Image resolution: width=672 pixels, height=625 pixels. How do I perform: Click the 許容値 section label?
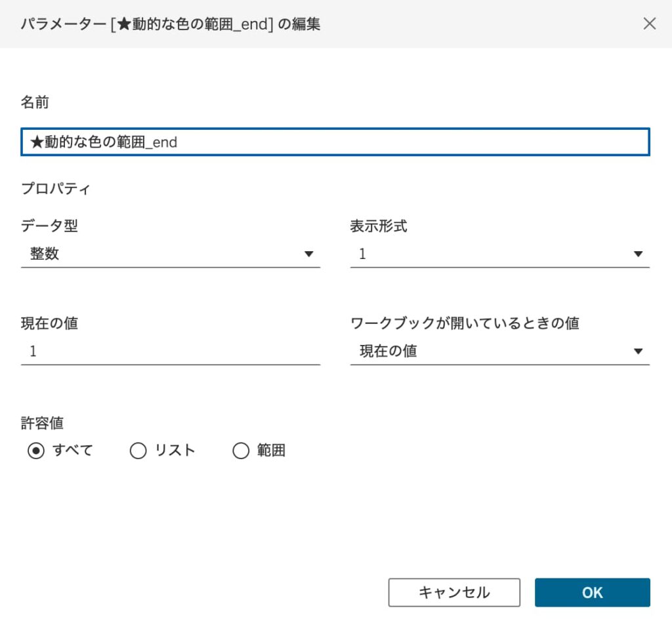(42, 424)
